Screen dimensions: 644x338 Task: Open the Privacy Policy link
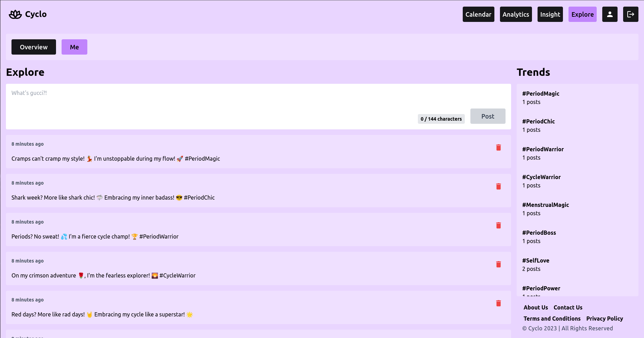coord(605,319)
